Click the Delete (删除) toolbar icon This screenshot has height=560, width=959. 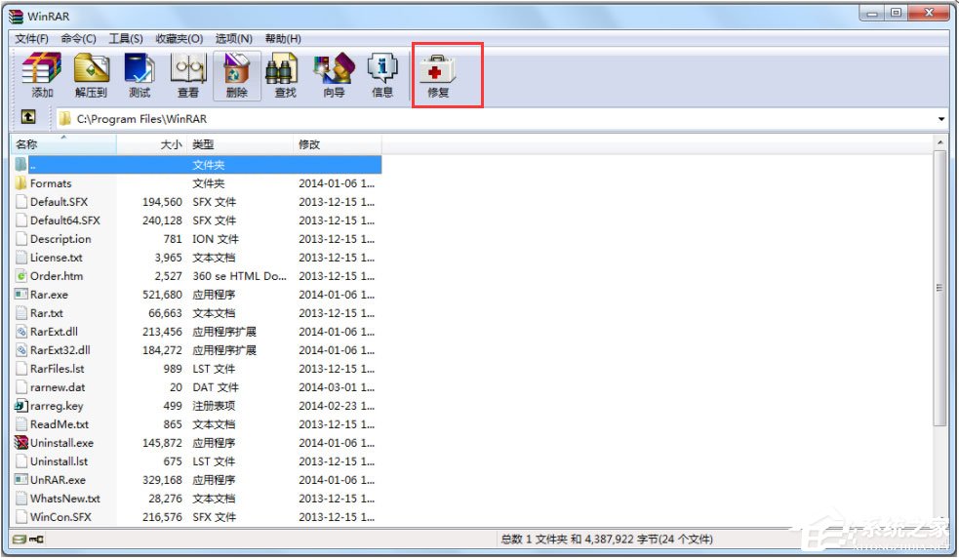tap(237, 68)
